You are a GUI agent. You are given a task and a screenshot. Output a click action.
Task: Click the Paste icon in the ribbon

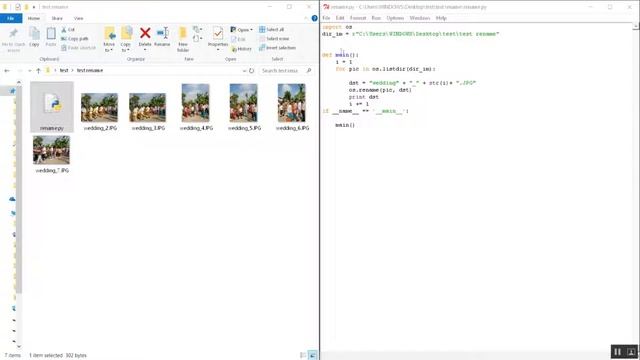51,34
